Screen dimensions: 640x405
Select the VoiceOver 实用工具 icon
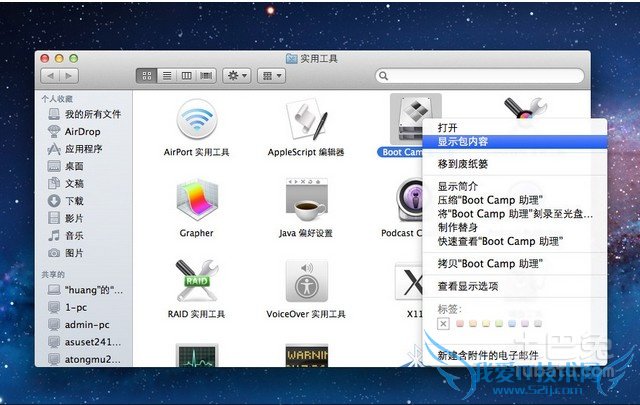307,281
